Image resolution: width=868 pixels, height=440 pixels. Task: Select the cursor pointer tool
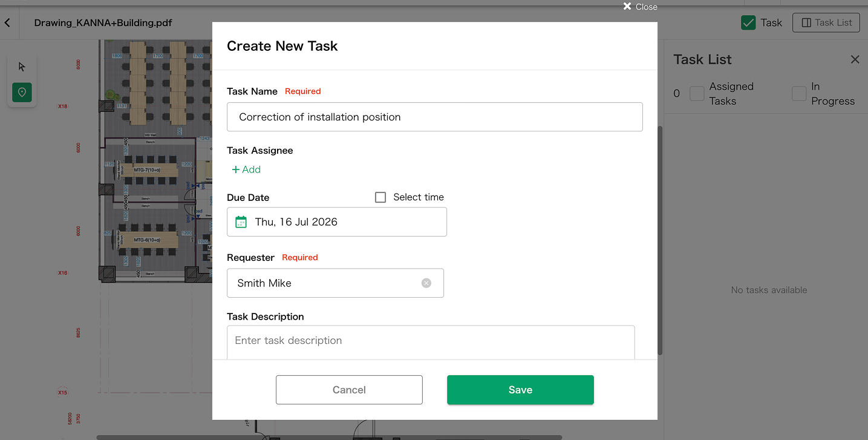(22, 67)
